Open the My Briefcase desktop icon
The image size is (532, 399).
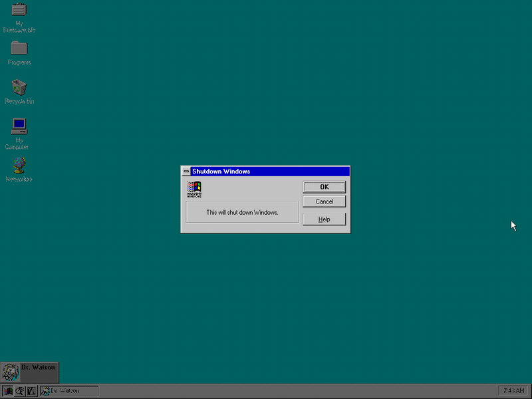tap(19, 10)
